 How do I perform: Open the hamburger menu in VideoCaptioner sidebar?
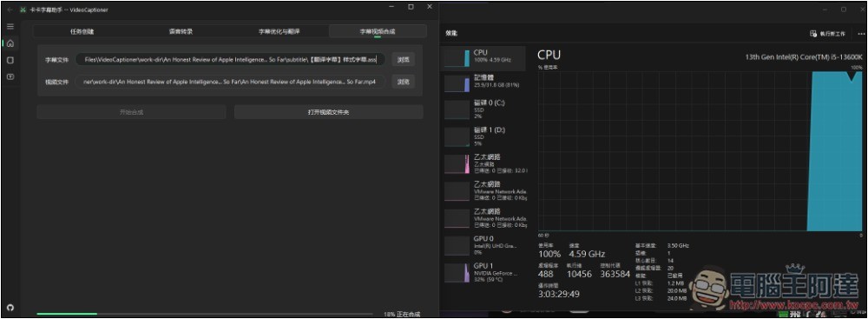tap(10, 27)
